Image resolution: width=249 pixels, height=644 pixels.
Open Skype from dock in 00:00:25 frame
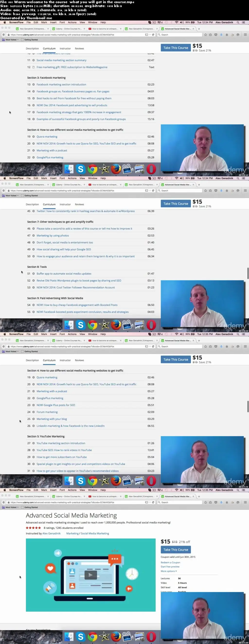click(x=80, y=169)
